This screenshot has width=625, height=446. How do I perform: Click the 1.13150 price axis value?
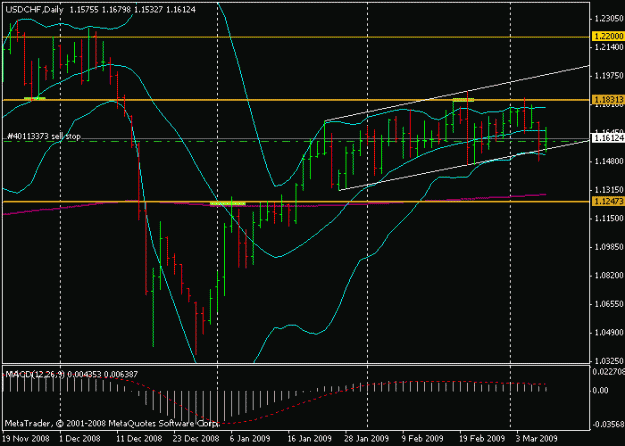pos(608,190)
